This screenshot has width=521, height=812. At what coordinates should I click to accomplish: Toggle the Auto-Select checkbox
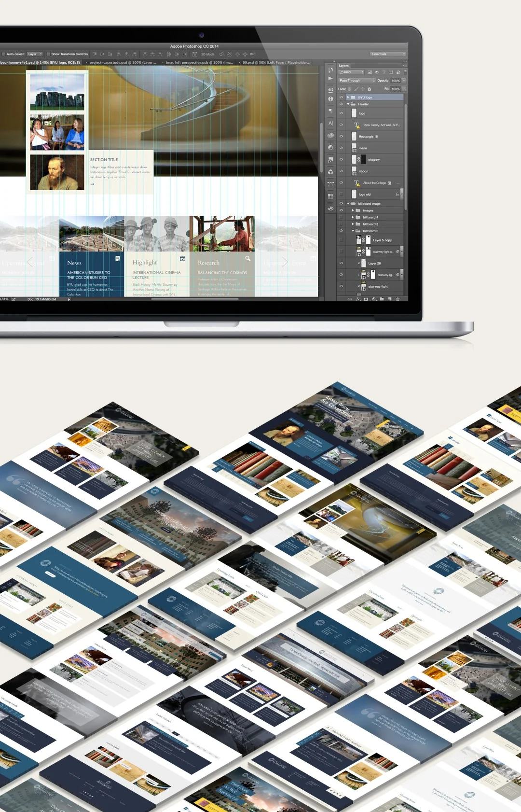tap(3, 54)
